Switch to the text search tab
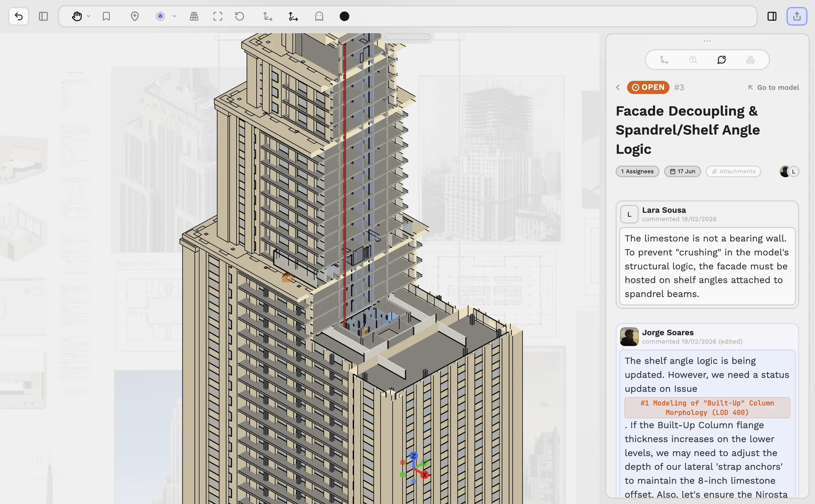 [x=693, y=60]
